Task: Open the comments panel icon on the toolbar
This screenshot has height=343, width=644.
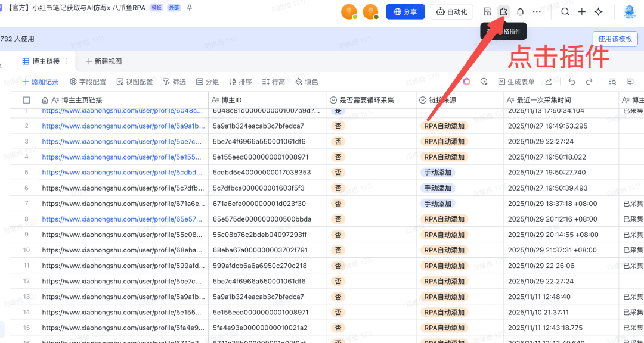Action: coord(630,82)
